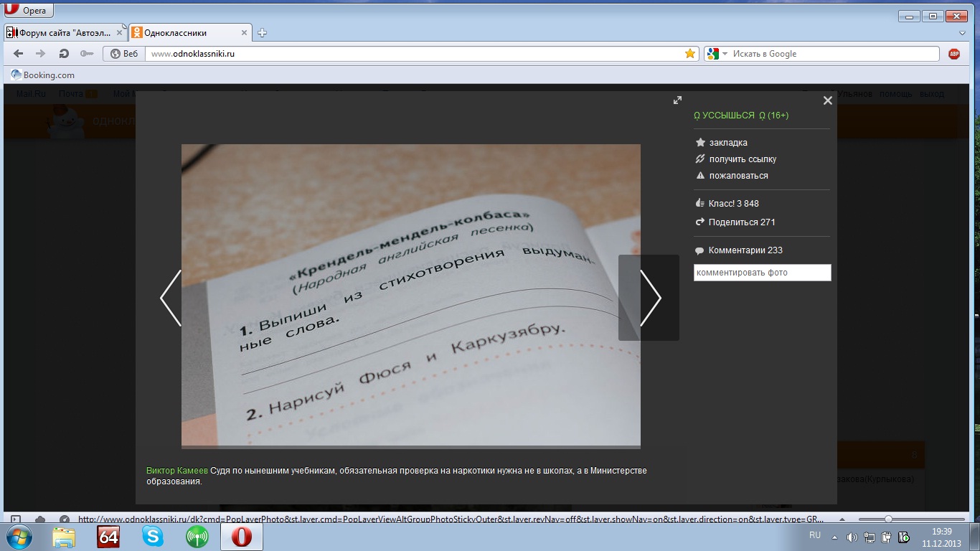The image size is (980, 551).
Task: Open the Adblock extension icon
Action: [954, 54]
